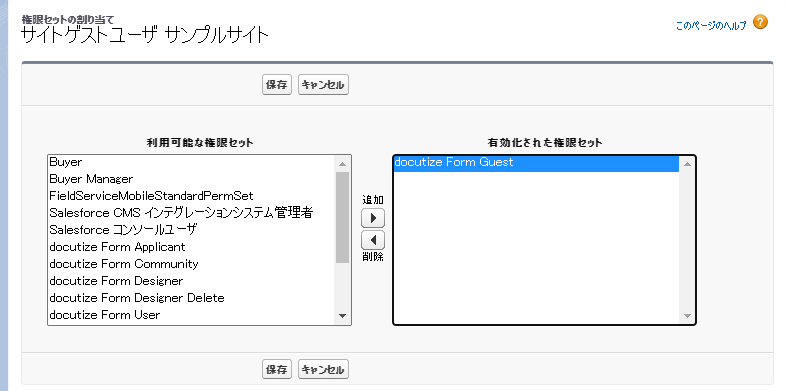Select docutize Form Community
Viewport: 786px width, 391px height.
pos(192,264)
